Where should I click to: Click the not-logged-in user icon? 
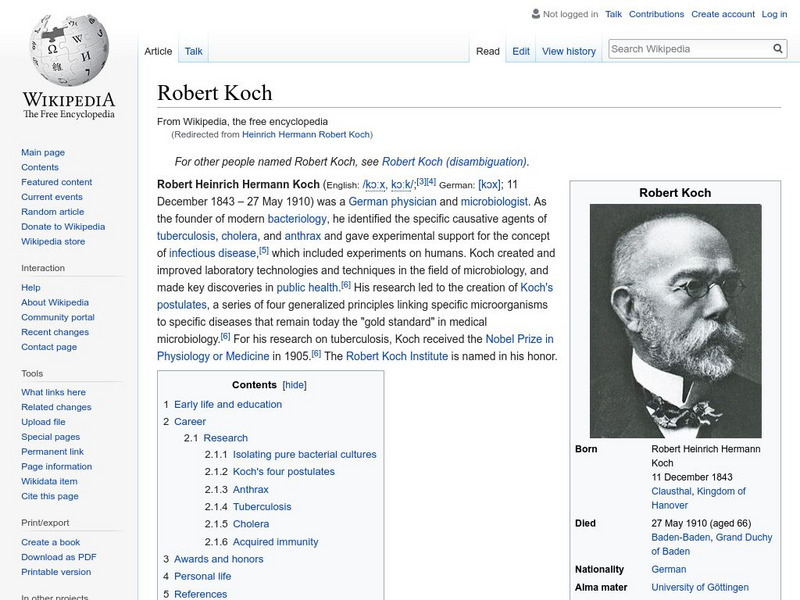pos(536,14)
